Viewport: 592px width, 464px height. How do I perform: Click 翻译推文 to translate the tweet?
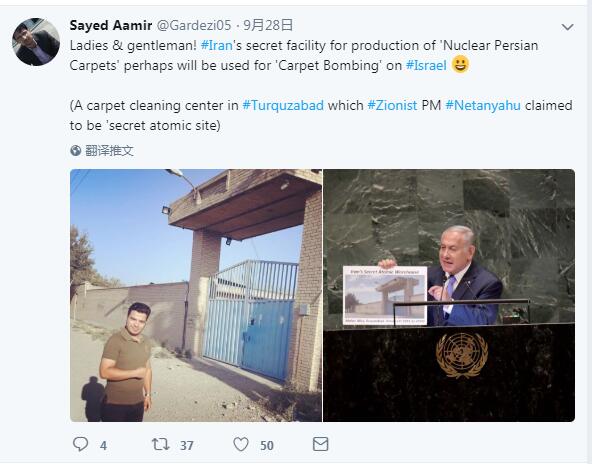click(109, 151)
